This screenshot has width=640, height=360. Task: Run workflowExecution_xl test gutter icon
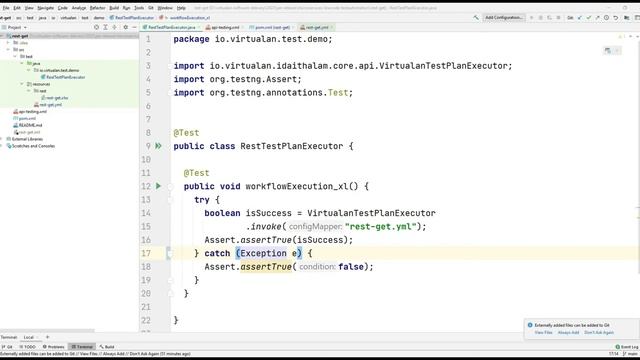coord(158,186)
